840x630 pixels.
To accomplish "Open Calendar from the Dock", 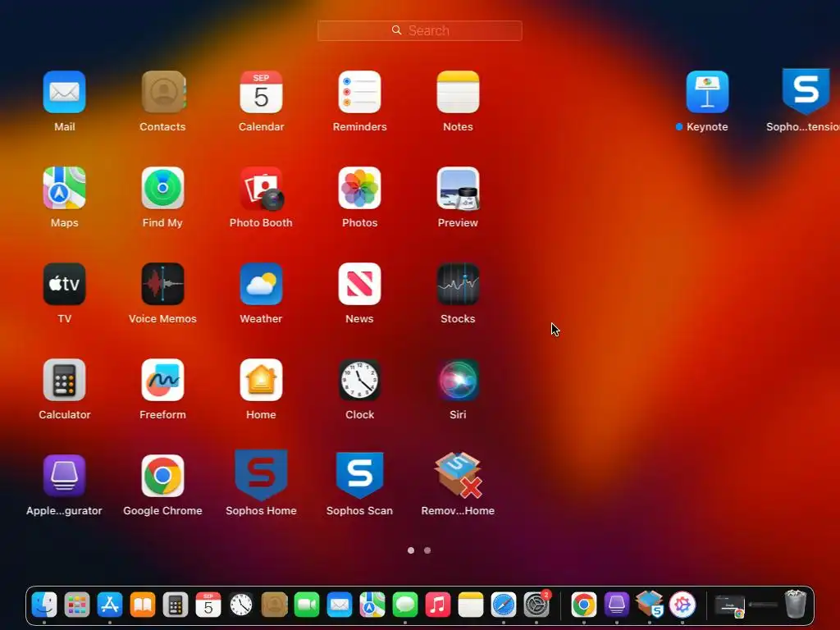I will 208,605.
